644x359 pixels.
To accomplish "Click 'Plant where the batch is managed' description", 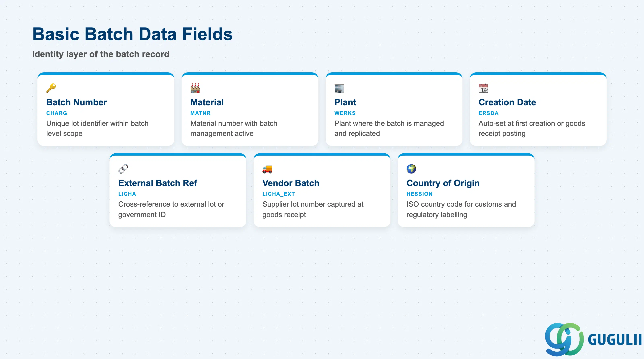I will tap(389, 128).
